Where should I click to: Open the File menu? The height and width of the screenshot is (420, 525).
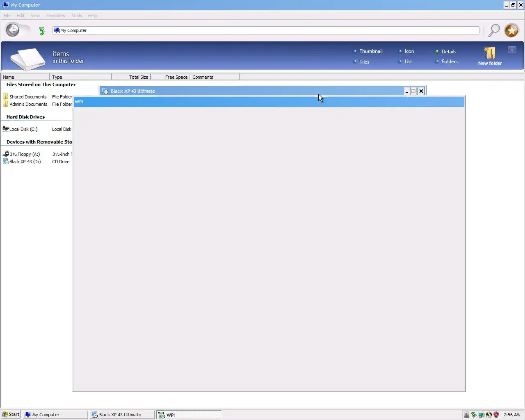(x=7, y=16)
